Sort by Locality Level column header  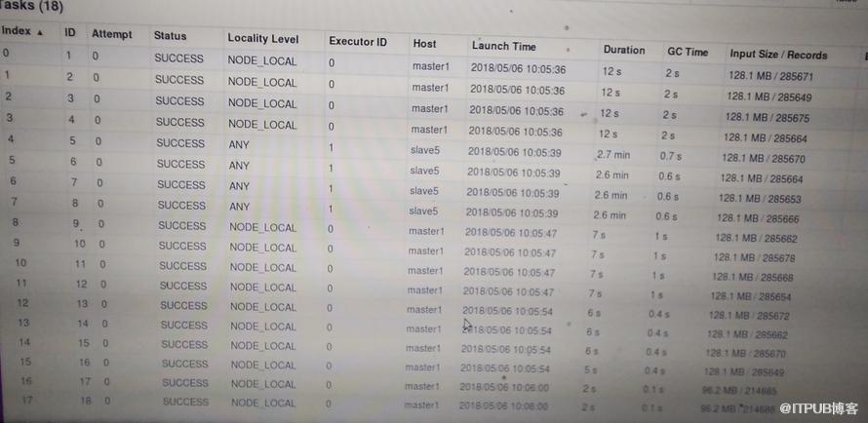point(263,39)
